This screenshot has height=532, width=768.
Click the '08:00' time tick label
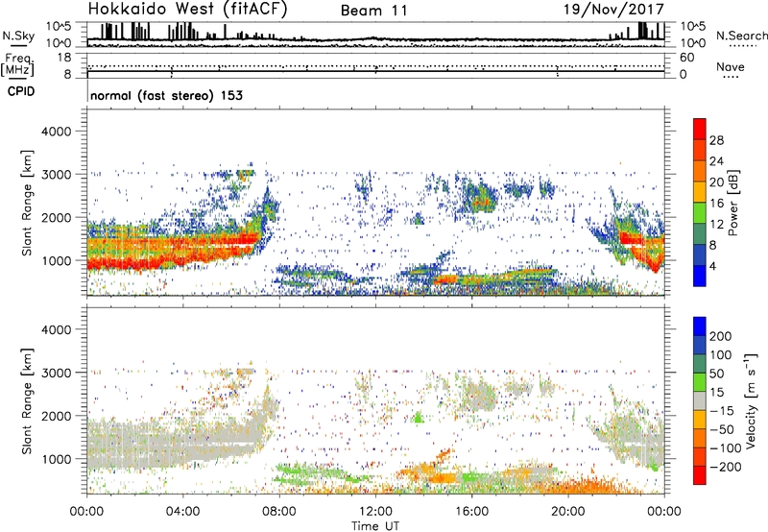coord(279,512)
